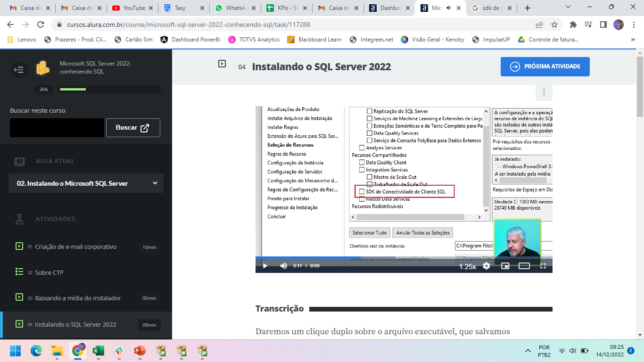
Task: Go to PRÓXIMA ATIVIDADE
Action: click(545, 66)
